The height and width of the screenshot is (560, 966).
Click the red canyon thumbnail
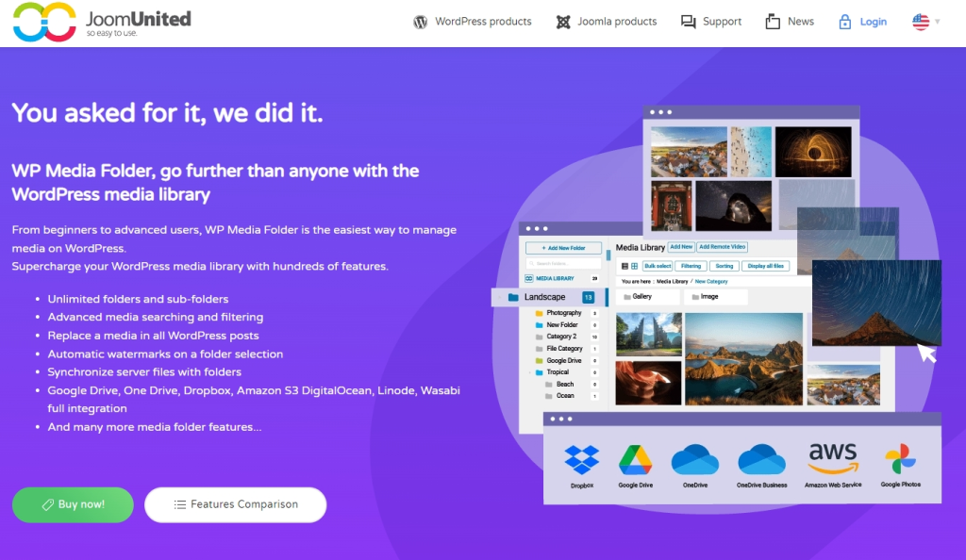coord(648,382)
